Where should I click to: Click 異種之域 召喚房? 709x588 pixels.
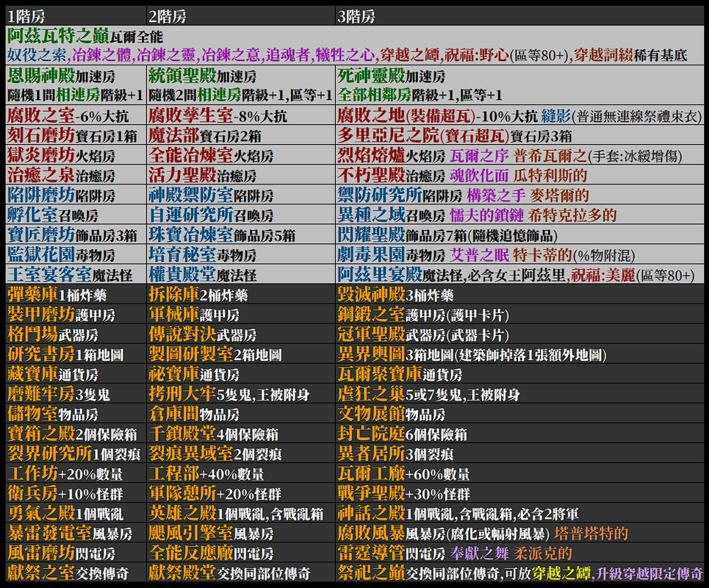tap(519, 215)
